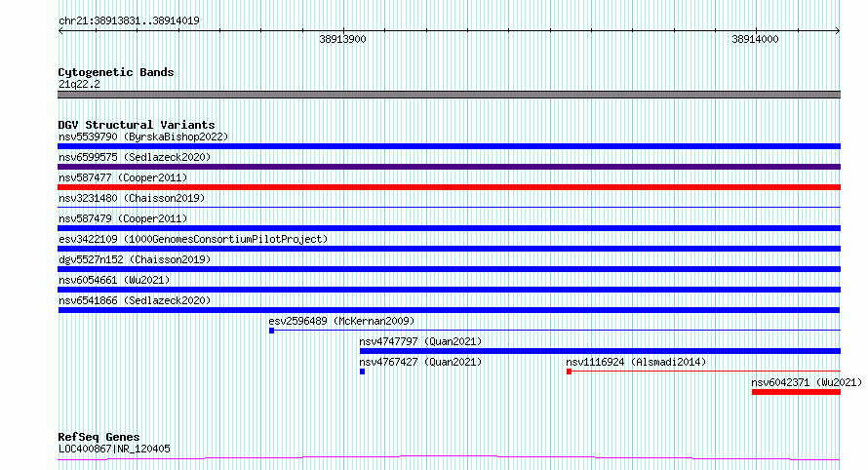Open esv3422109 (1000GenomesConsortiumPilotProject) label
Image resolution: width=868 pixels, height=470 pixels.
(x=193, y=239)
